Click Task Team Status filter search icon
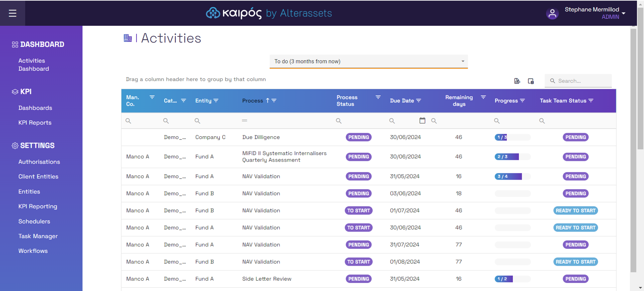Screen dimensions: 644x291 click(542, 121)
